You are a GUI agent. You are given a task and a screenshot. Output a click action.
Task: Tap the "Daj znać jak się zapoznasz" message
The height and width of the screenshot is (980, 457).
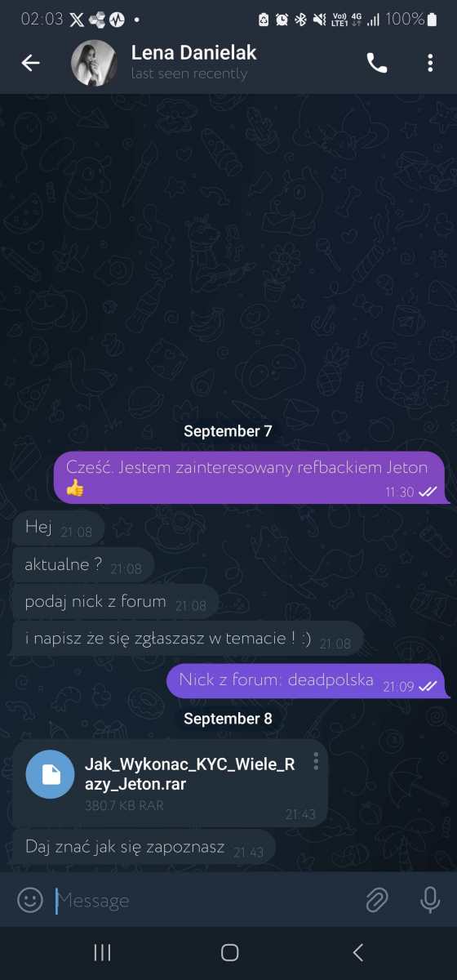click(x=144, y=847)
